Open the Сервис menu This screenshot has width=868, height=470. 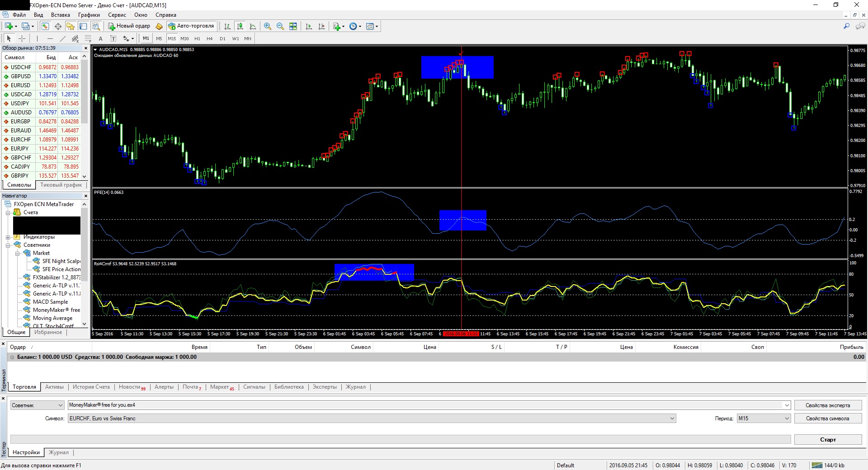point(117,15)
